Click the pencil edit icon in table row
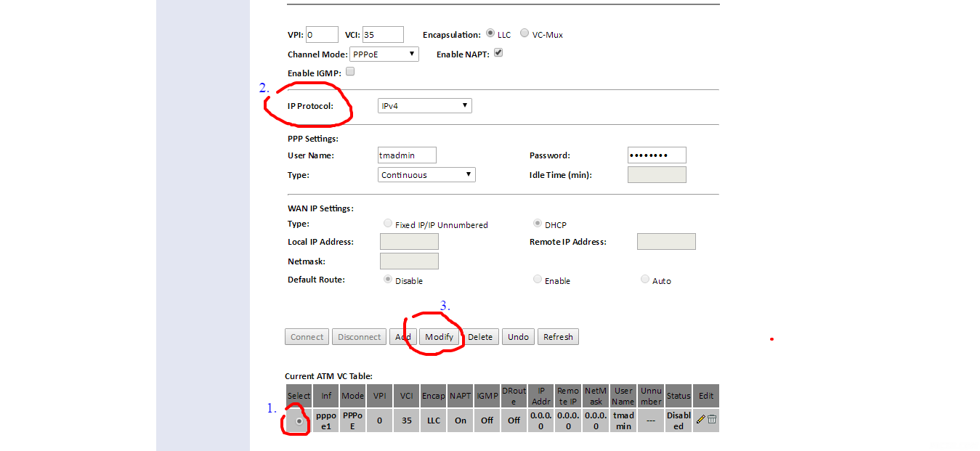 [x=700, y=419]
